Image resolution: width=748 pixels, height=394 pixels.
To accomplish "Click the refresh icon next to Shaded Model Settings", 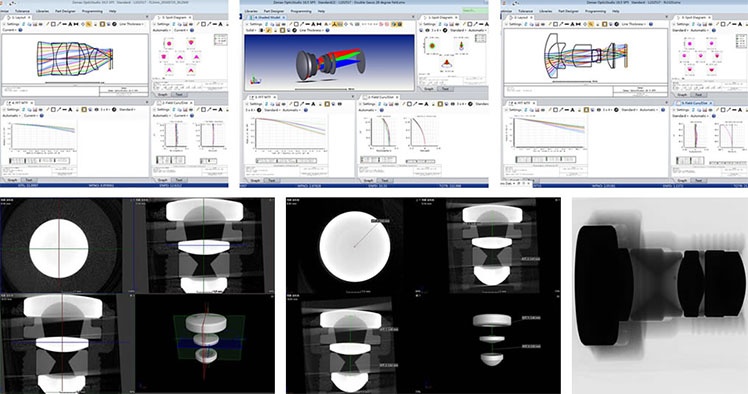I will (267, 24).
